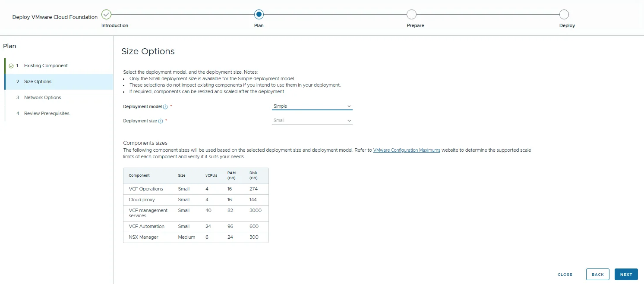This screenshot has height=284, width=644.
Task: Click the 82 RAM value cell
Action: coord(230,210)
